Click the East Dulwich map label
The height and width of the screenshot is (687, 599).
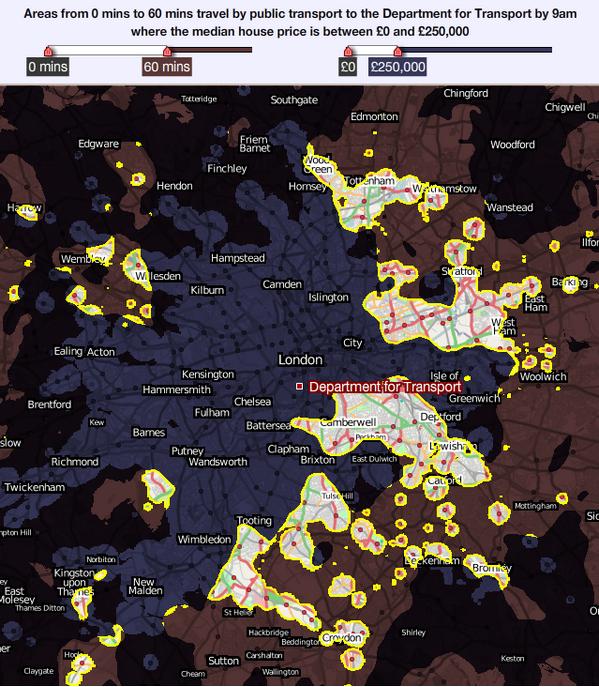coord(374,459)
